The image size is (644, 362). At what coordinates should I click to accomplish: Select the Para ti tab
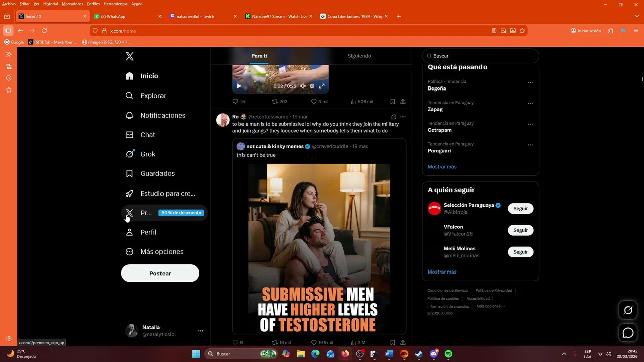click(x=259, y=56)
